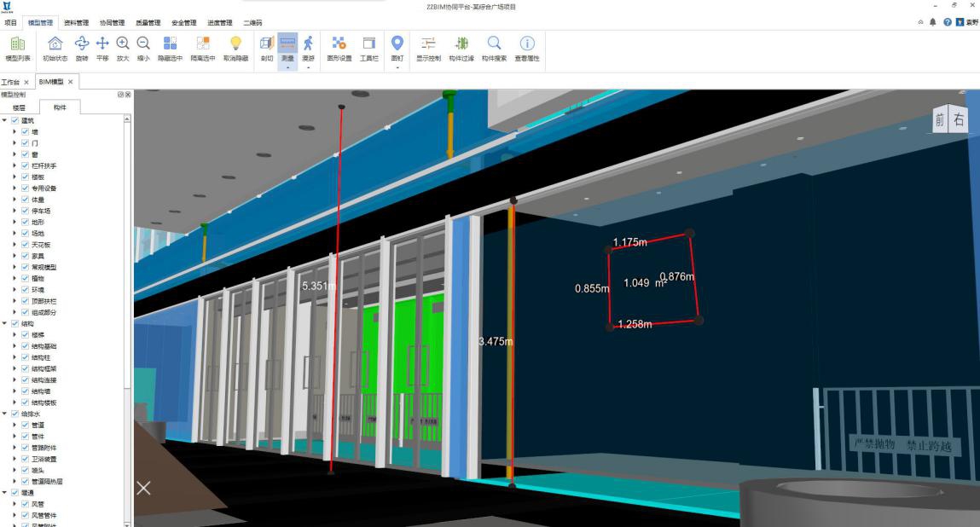Click the 1.049 m² area label
980x527 pixels.
(645, 283)
